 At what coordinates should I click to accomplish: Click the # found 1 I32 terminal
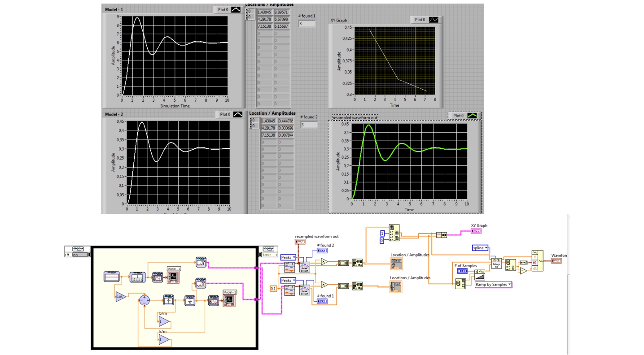click(322, 301)
